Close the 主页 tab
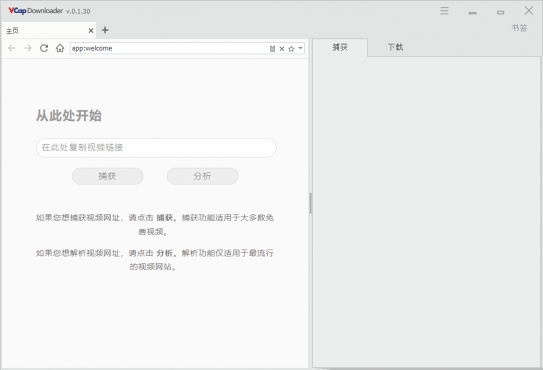This screenshot has width=543, height=370. 91,30
